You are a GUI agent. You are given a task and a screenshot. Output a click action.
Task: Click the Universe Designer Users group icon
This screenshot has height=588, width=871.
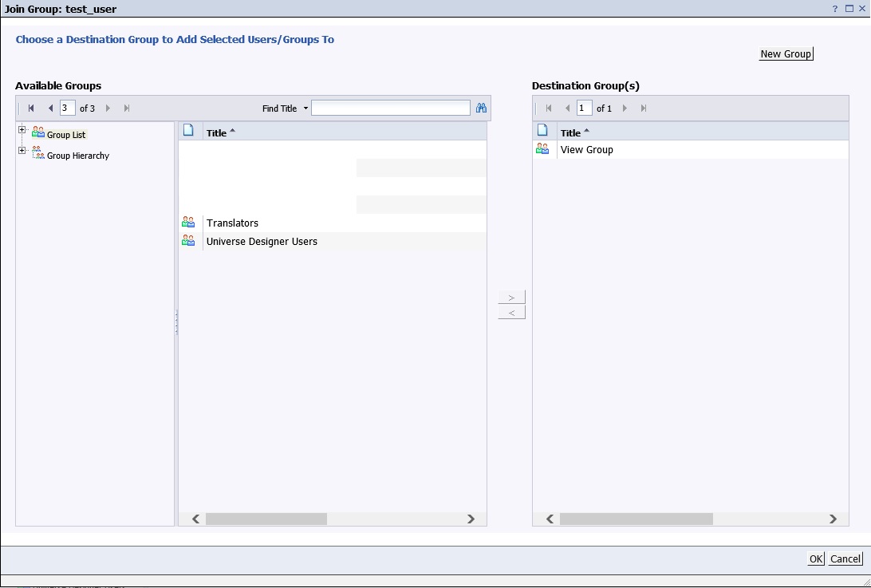tap(188, 241)
